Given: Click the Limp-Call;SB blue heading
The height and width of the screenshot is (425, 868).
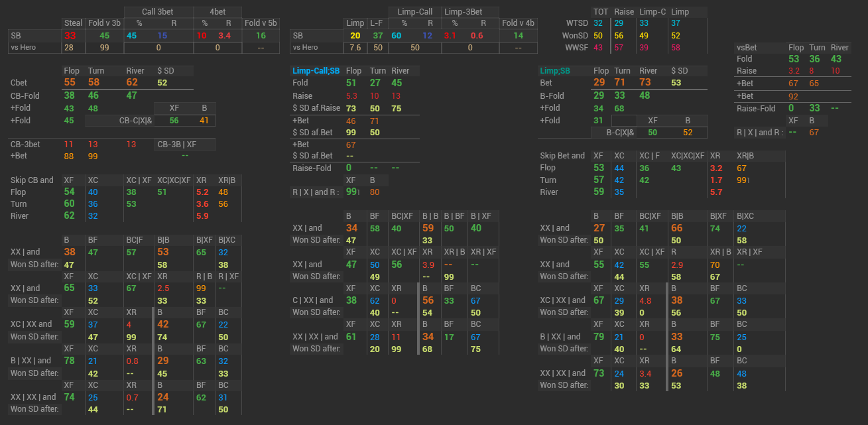Looking at the screenshot, I should pyautogui.click(x=316, y=71).
